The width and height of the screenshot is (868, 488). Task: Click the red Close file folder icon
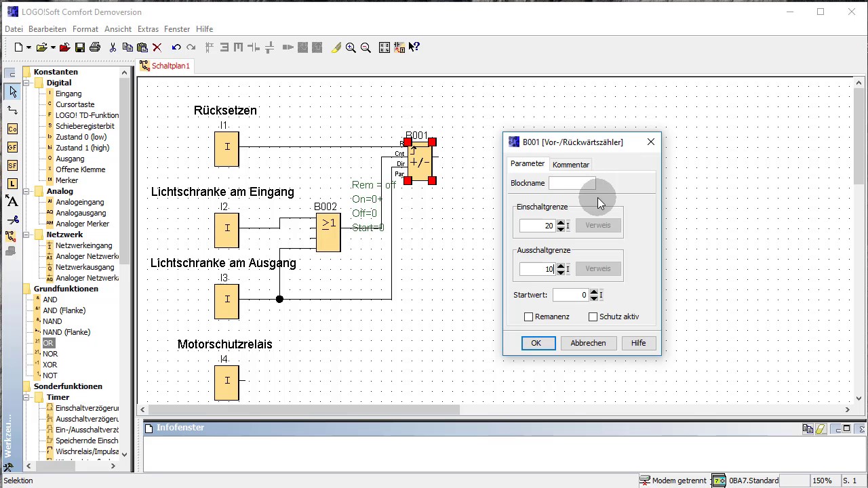(64, 47)
